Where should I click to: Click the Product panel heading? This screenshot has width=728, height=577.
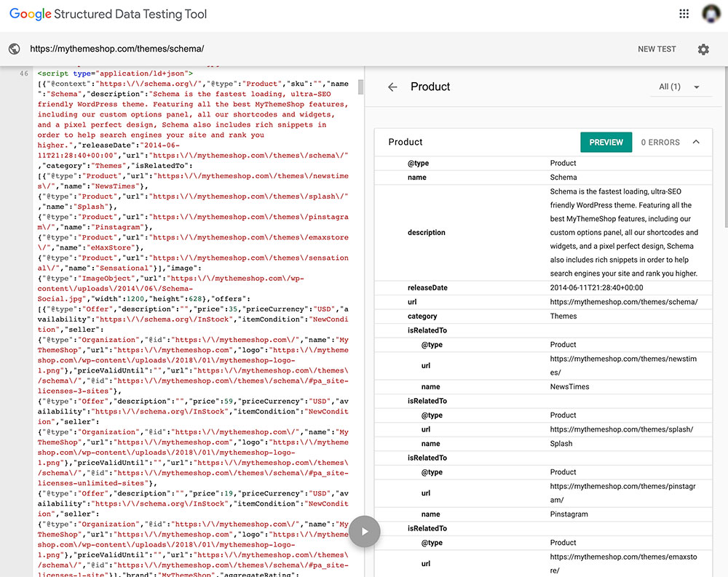[430, 87]
